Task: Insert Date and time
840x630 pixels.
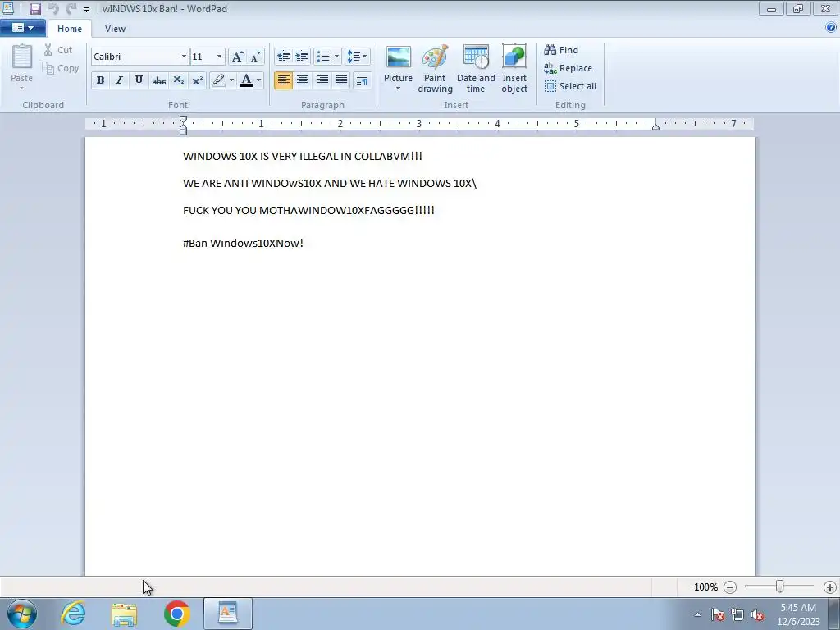Action: coord(476,69)
